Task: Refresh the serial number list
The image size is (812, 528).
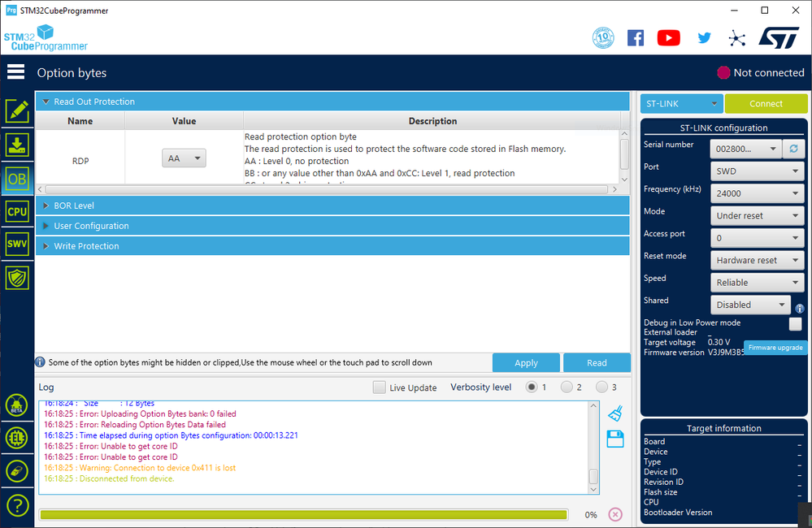Action: click(x=793, y=149)
